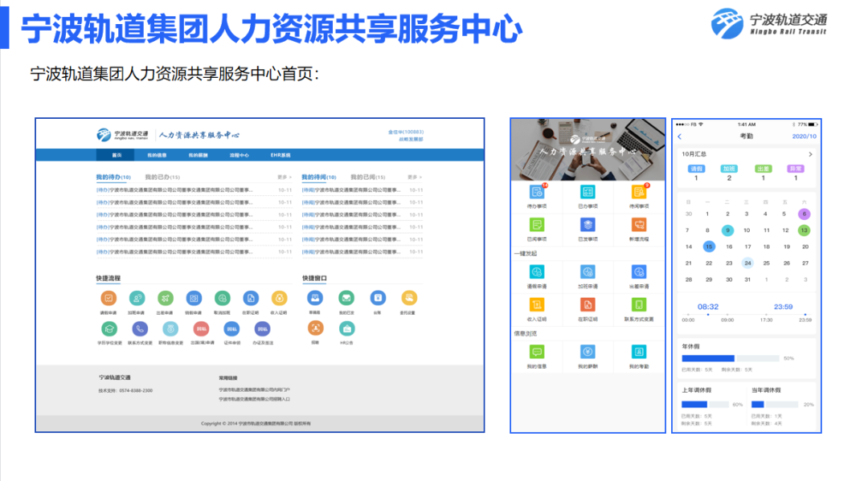
Task: Open the 出国(境)申请 icon
Action: [x=201, y=329]
